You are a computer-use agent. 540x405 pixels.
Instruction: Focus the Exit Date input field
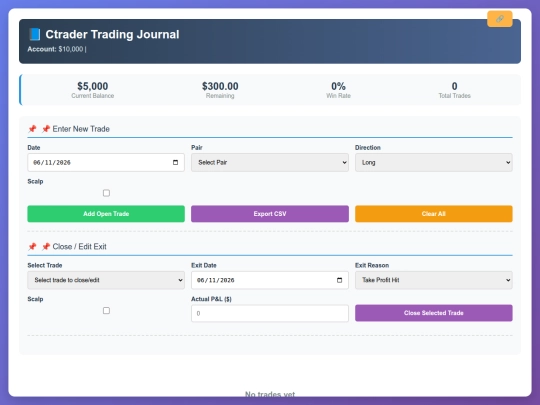[270, 280]
